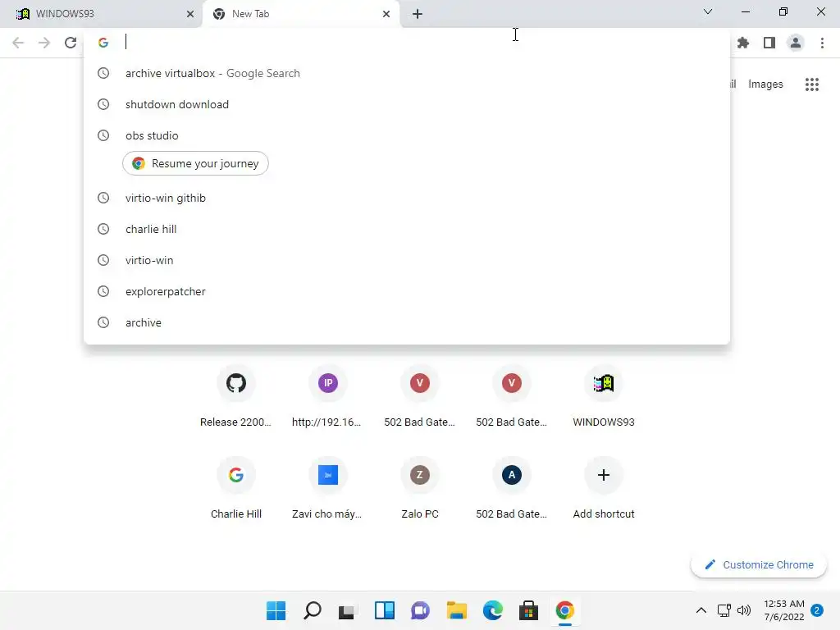Go forward to next page
840x630 pixels.
(x=44, y=43)
